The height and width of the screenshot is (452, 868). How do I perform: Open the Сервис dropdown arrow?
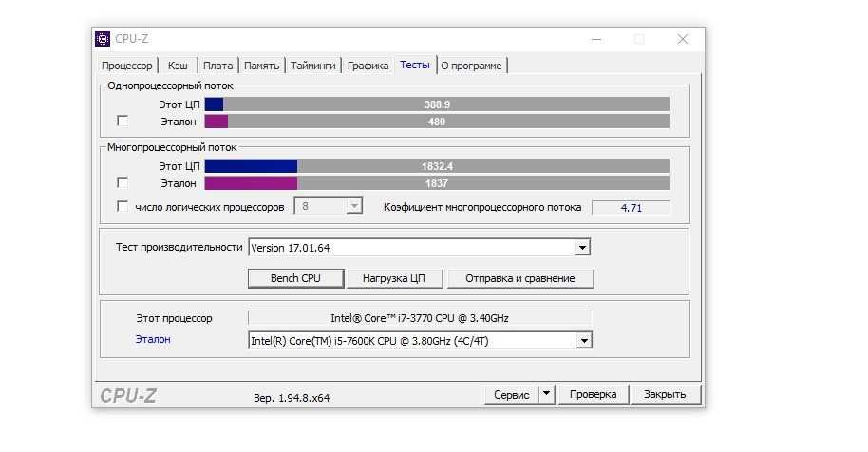(x=546, y=394)
